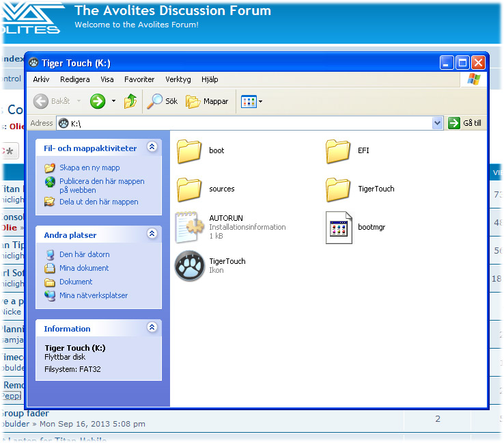Open the Forward history dropdown arrow
Image resolution: width=504 pixels, height=443 pixels.
pos(113,101)
